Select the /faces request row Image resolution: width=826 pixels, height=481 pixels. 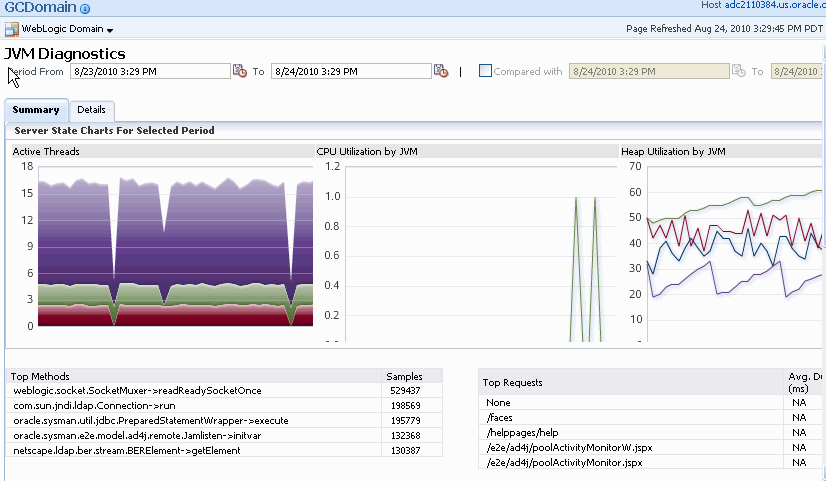652,418
